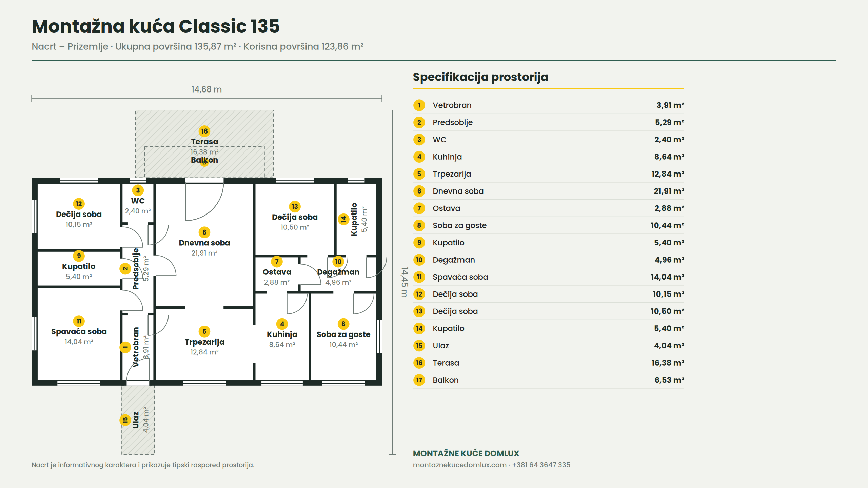Click the Kuhinja 8,64 m² room label
This screenshot has height=488, width=868.
click(x=282, y=339)
